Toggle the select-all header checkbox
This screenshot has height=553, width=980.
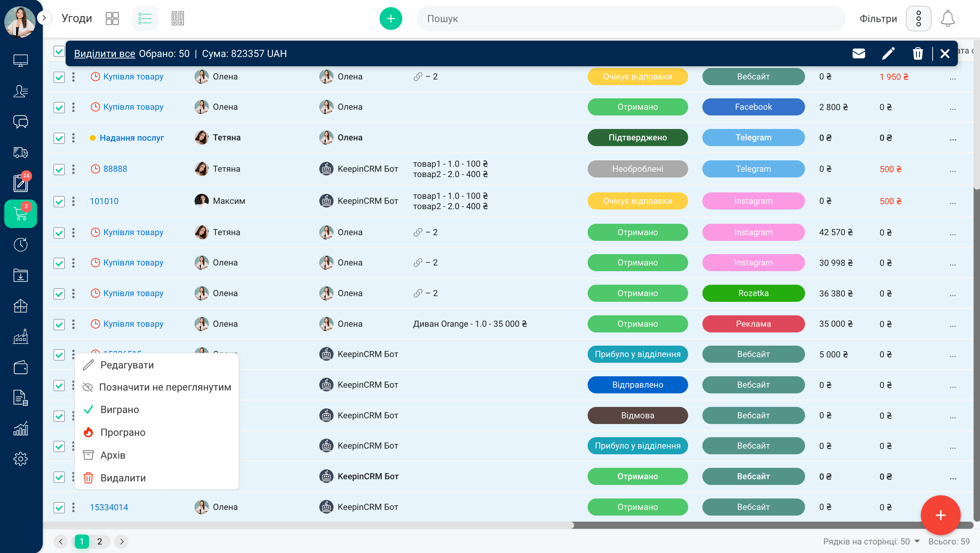coord(59,51)
